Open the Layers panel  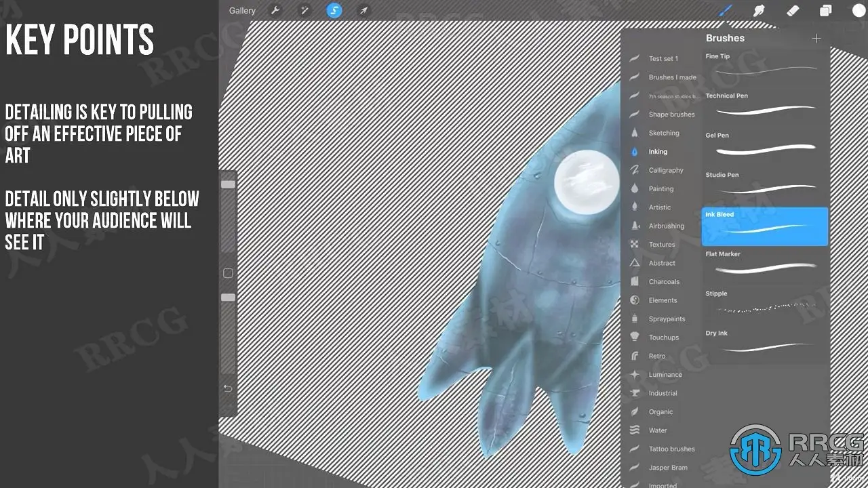click(x=825, y=10)
